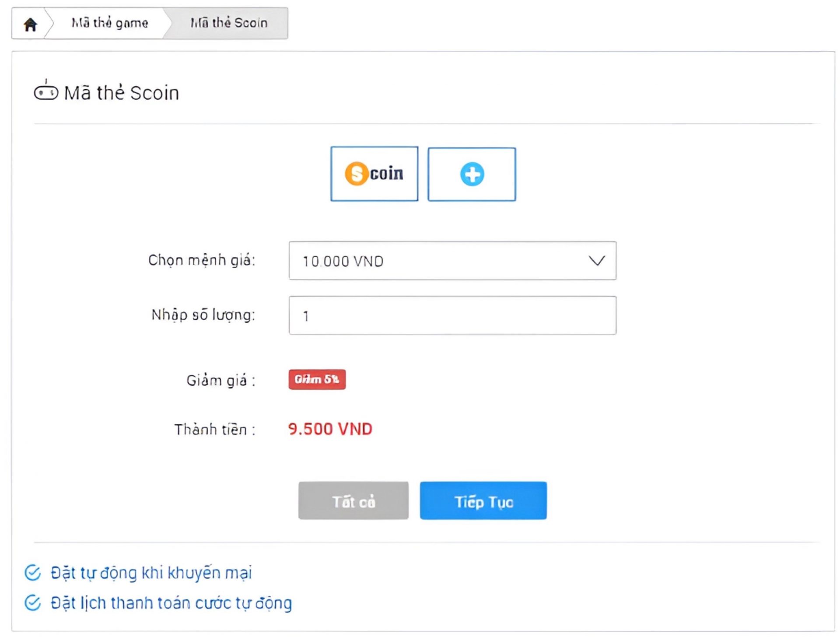Expand the denomination list to change card value

(x=452, y=261)
